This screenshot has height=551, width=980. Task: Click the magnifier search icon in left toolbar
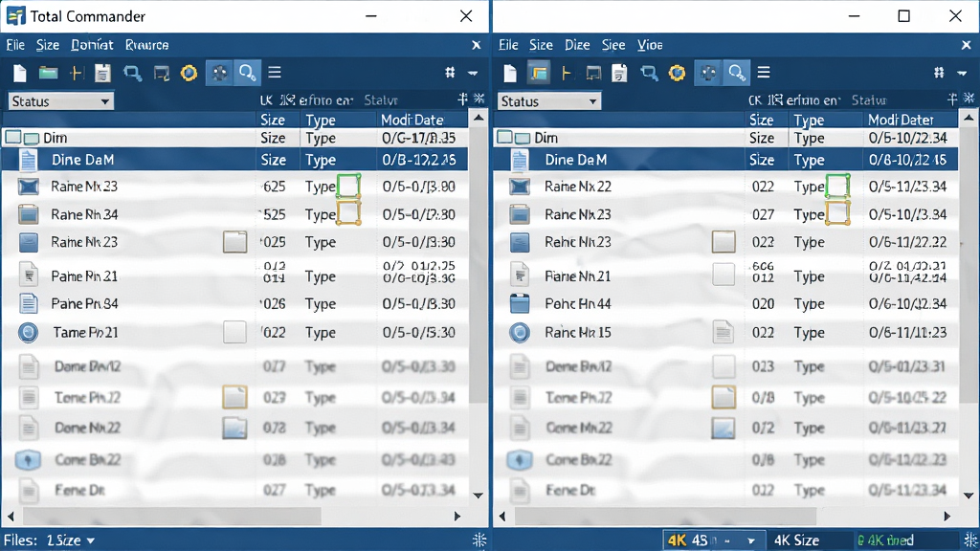248,73
